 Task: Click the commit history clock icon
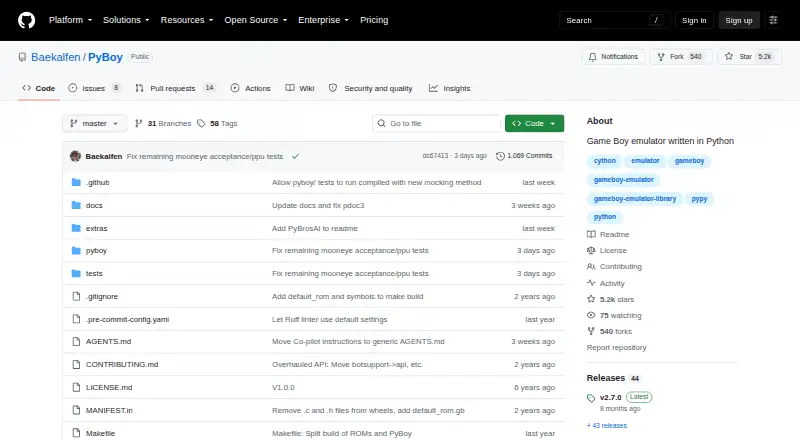tap(500, 156)
